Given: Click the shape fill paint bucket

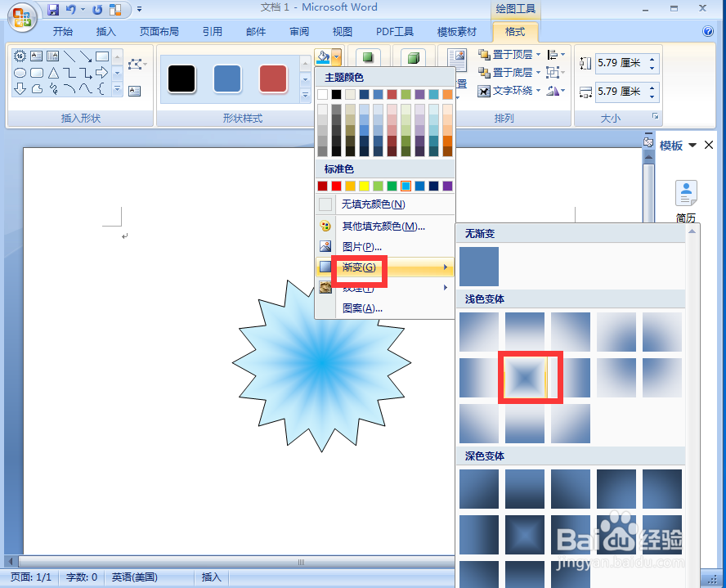Looking at the screenshot, I should [x=323, y=57].
